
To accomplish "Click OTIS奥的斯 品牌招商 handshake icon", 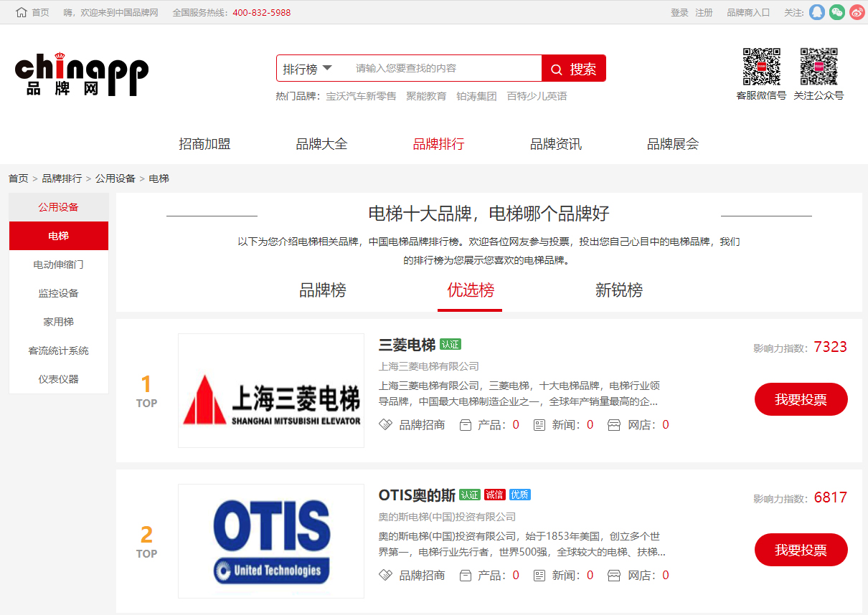I will 385,576.
